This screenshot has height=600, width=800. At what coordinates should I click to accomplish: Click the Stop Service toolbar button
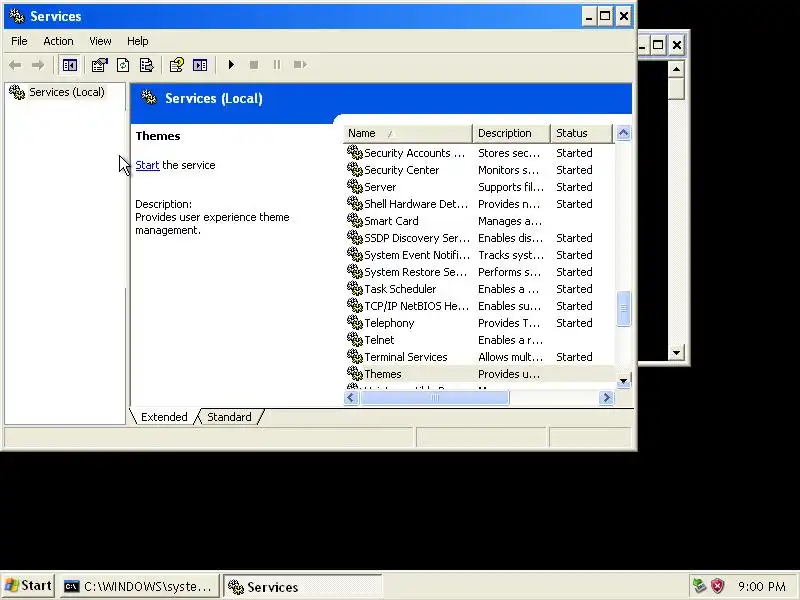254,65
